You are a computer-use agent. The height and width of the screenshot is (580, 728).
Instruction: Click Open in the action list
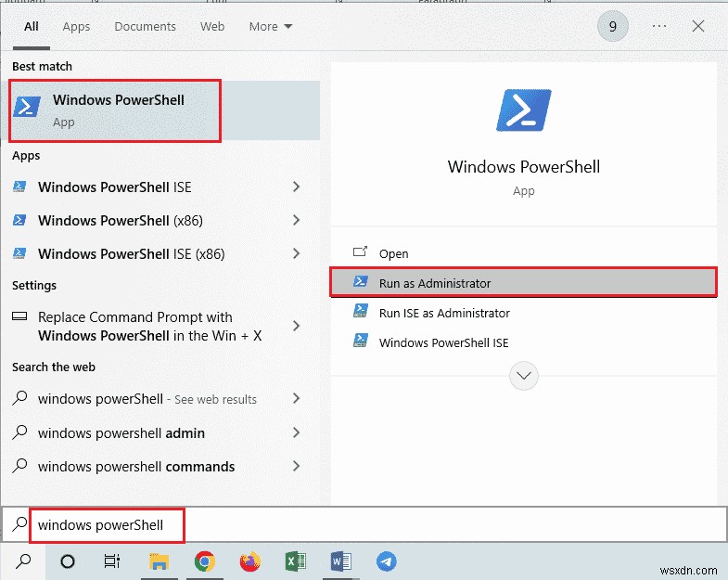(524, 253)
